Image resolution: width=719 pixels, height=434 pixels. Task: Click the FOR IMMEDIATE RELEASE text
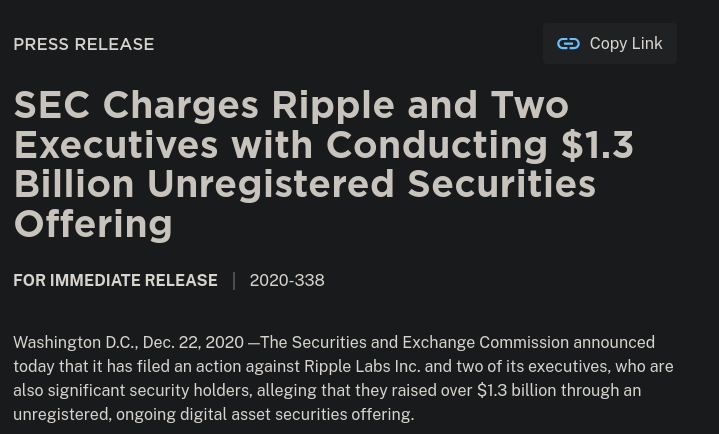tap(116, 280)
